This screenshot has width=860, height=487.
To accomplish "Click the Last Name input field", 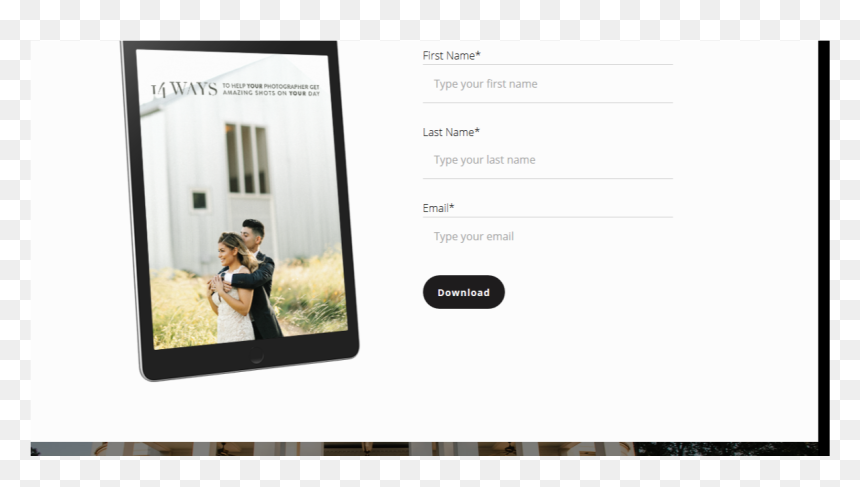I will pyautogui.click(x=547, y=160).
